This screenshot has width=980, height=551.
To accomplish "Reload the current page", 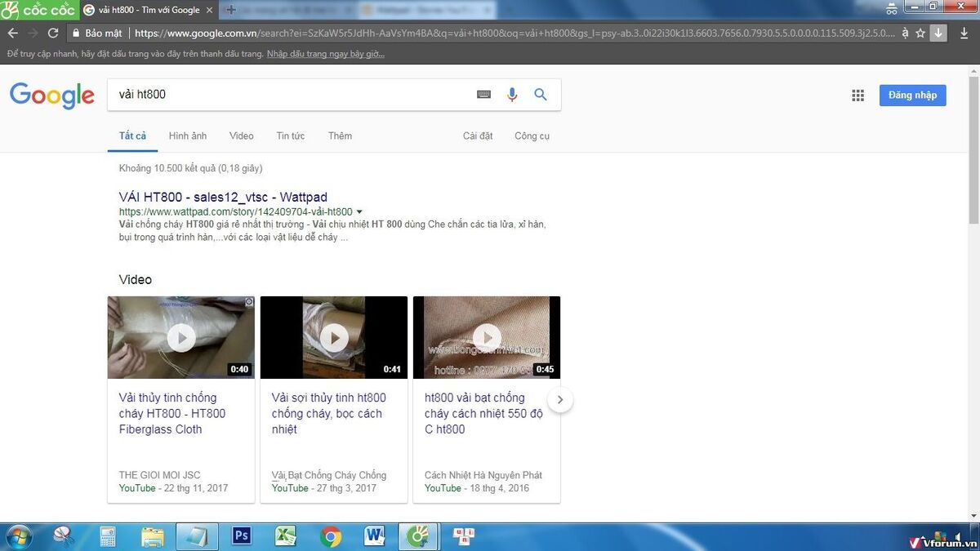I will [x=53, y=33].
